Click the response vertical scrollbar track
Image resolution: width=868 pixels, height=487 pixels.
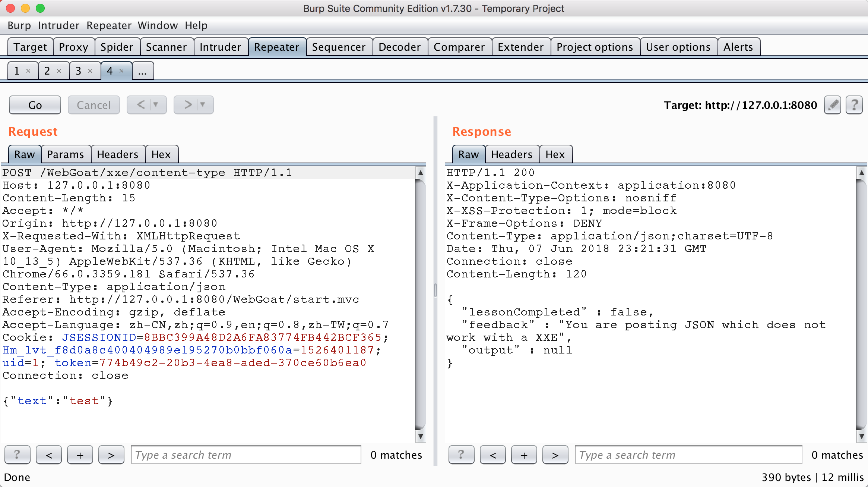(862, 304)
